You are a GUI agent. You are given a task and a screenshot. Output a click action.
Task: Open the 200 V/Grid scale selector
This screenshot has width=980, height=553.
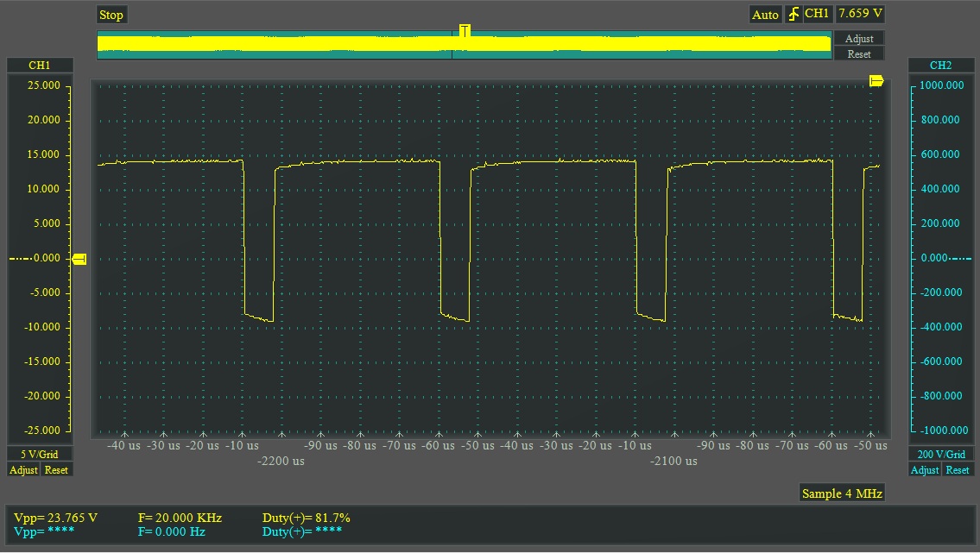940,455
